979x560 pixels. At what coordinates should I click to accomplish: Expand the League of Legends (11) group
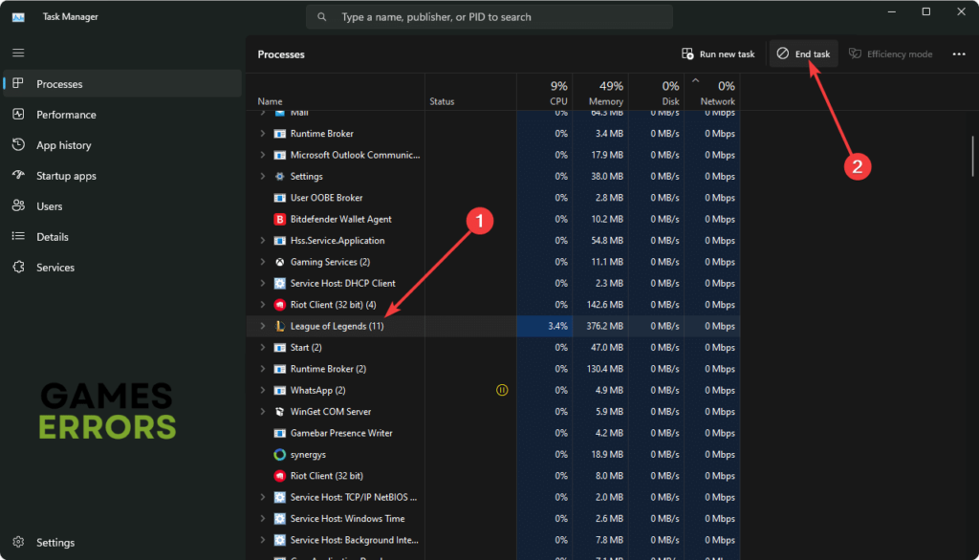coord(262,326)
